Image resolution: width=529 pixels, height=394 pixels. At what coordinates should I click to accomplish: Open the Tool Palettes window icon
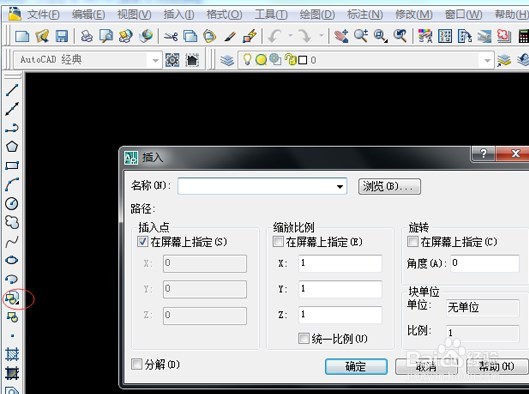(465, 36)
